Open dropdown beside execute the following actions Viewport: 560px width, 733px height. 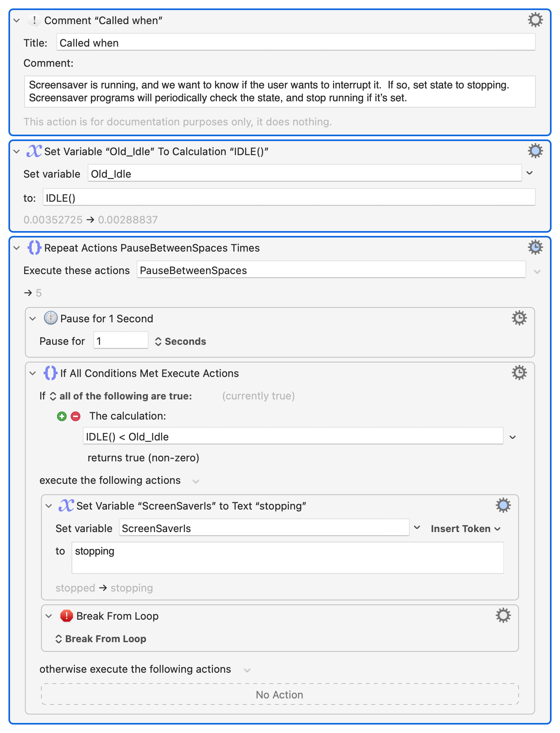tap(196, 481)
